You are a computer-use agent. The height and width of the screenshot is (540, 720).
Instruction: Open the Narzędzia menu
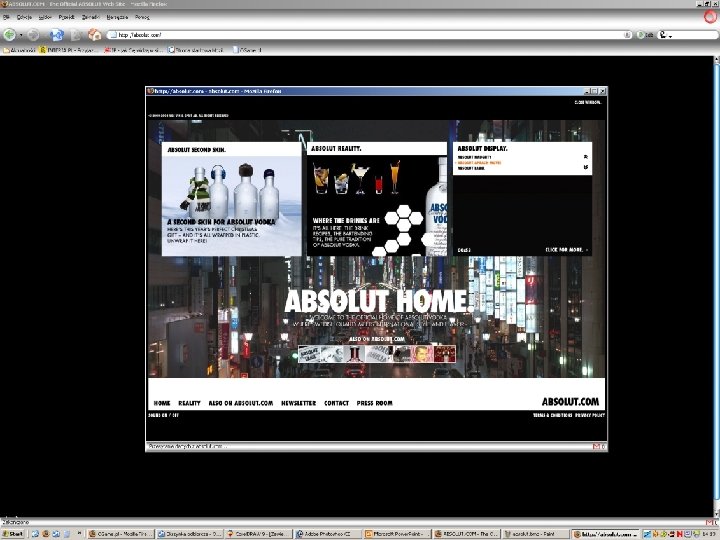coord(117,17)
